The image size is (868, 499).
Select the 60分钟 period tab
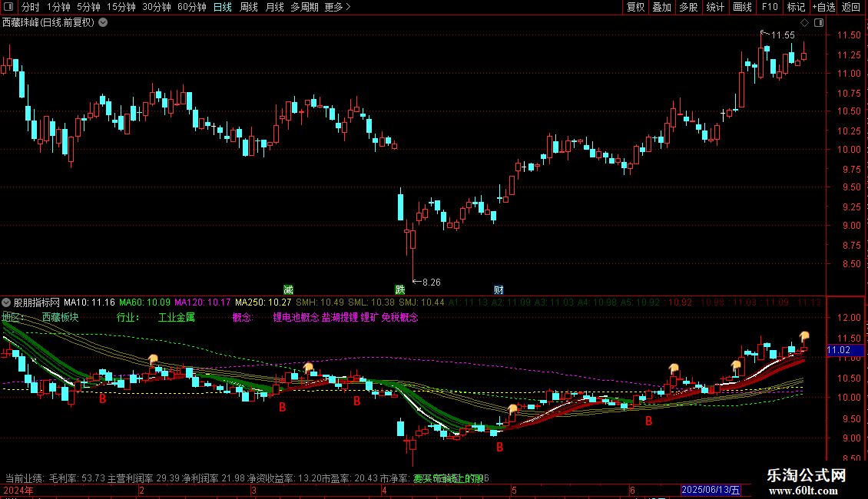pyautogui.click(x=192, y=7)
